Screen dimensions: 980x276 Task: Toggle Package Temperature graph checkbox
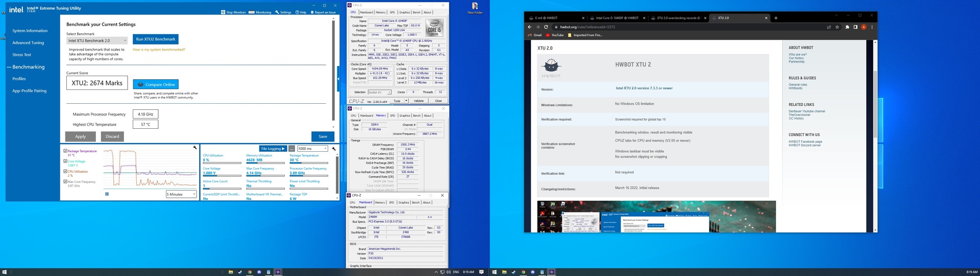[x=65, y=151]
